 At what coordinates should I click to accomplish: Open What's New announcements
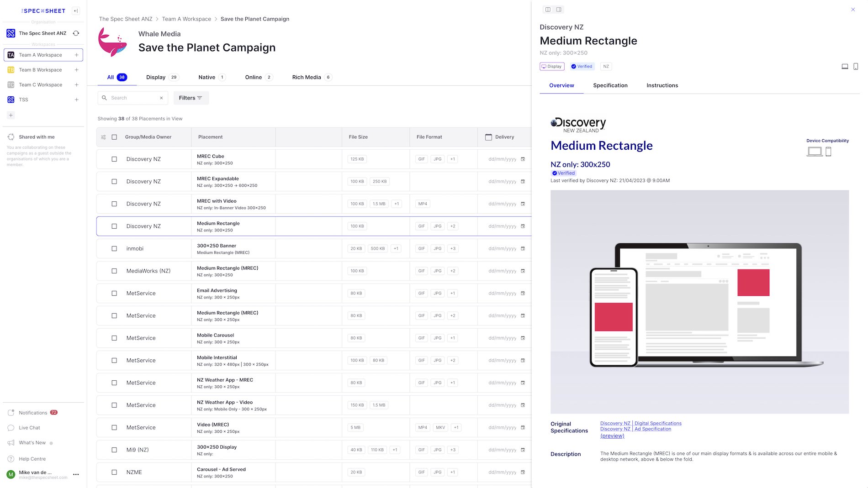pos(32,443)
